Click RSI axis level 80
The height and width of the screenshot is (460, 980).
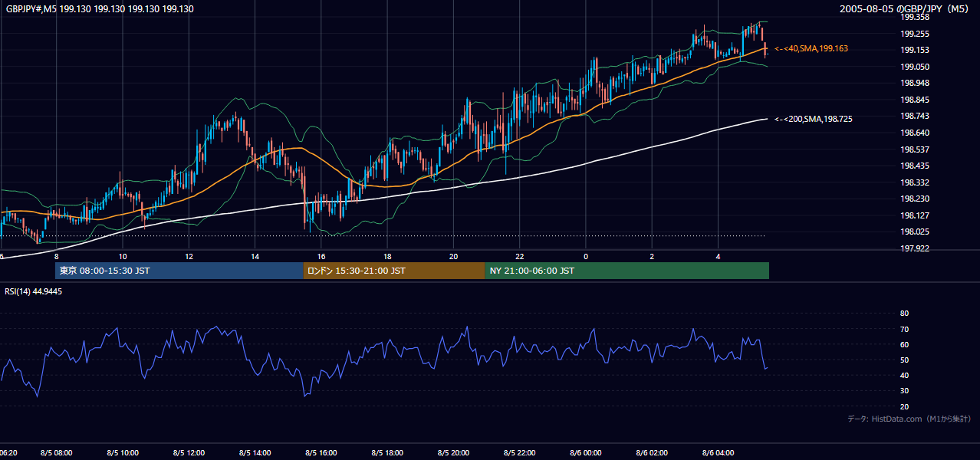pos(904,314)
